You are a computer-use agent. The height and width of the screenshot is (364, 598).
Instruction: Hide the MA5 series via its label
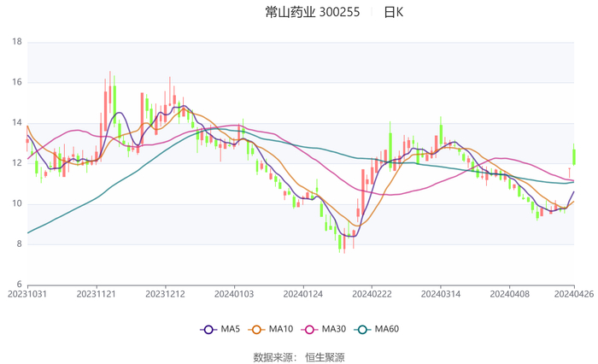pyautogui.click(x=231, y=330)
